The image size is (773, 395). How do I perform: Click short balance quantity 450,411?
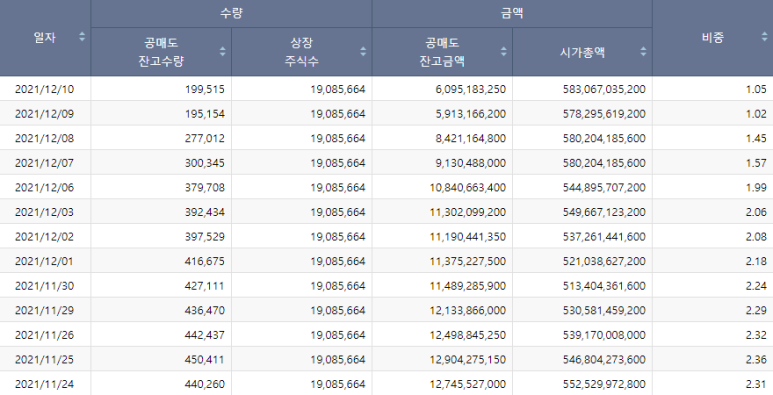(205, 359)
